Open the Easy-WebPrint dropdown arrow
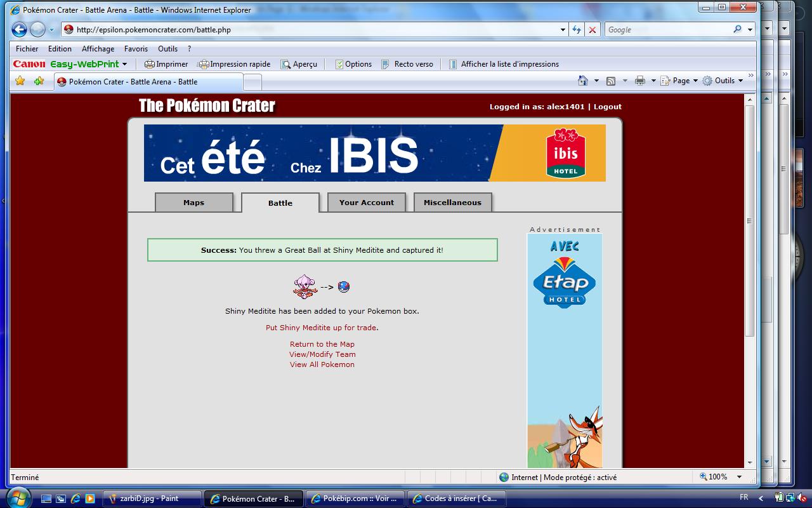Viewport: 812px width, 508px height. (x=124, y=64)
